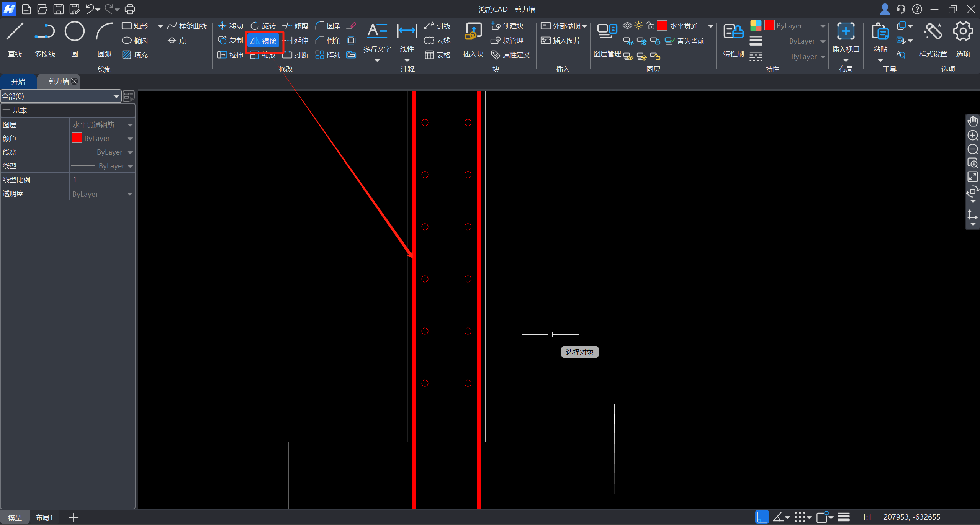The height and width of the screenshot is (525, 980).
Task: Select the Line (直线) drawing tool
Action: (x=15, y=32)
